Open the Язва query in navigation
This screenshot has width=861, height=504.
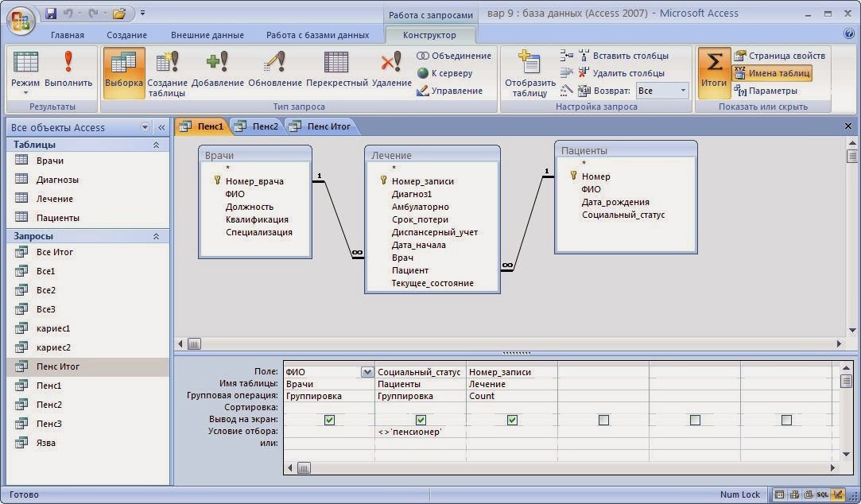45,443
